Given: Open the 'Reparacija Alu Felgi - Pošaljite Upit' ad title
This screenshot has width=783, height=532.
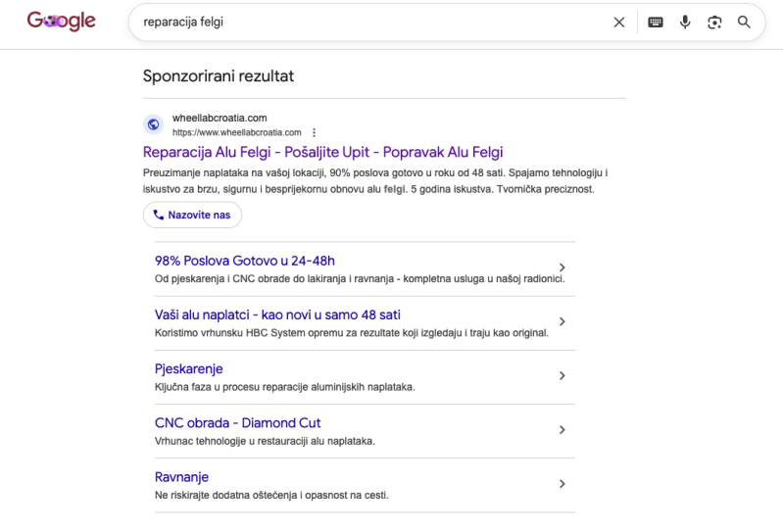Looking at the screenshot, I should pos(322,152).
